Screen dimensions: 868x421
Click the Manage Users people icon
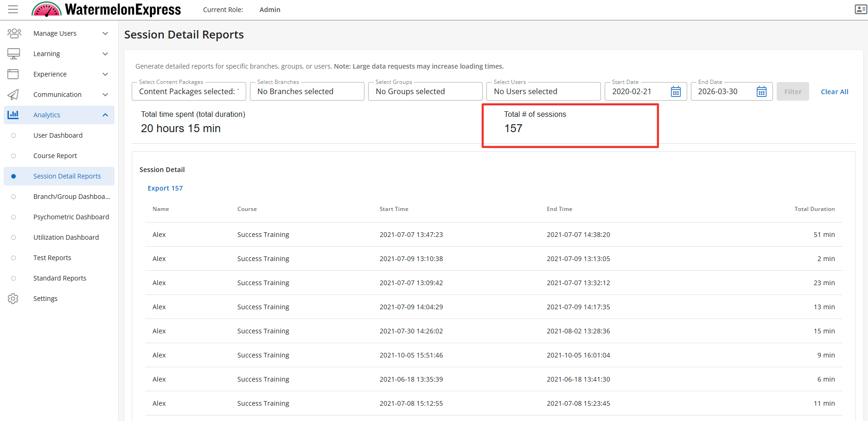(14, 33)
